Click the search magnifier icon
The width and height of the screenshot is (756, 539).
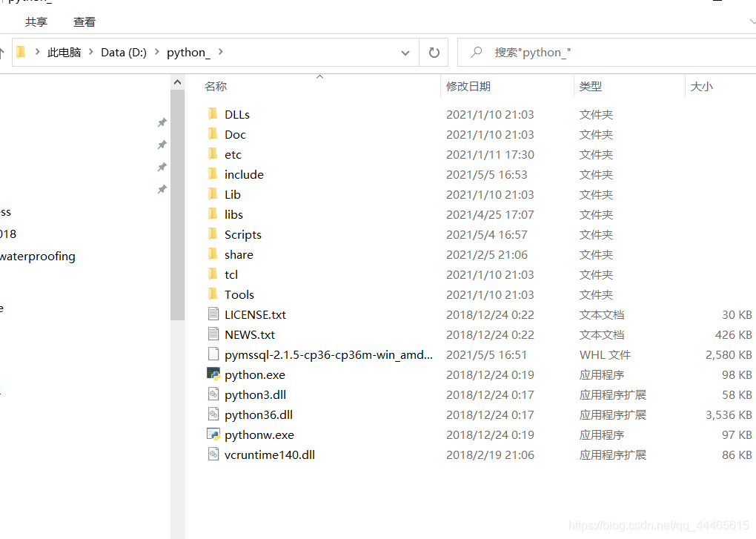(477, 52)
